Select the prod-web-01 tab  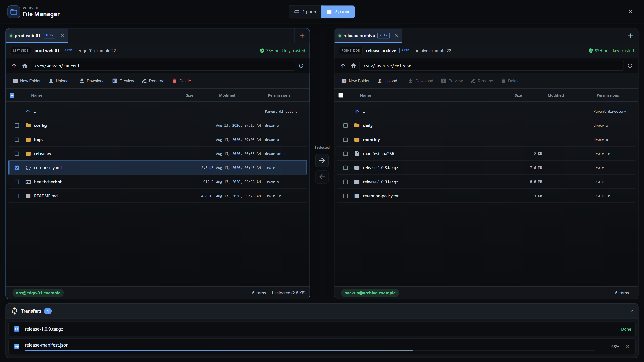(37, 36)
